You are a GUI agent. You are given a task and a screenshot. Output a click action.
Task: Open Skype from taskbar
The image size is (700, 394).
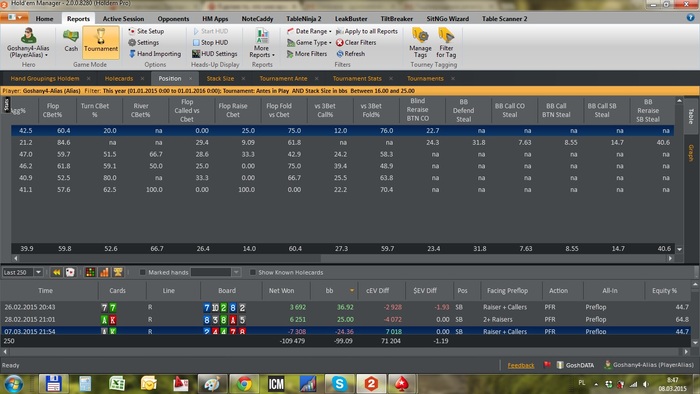click(339, 383)
